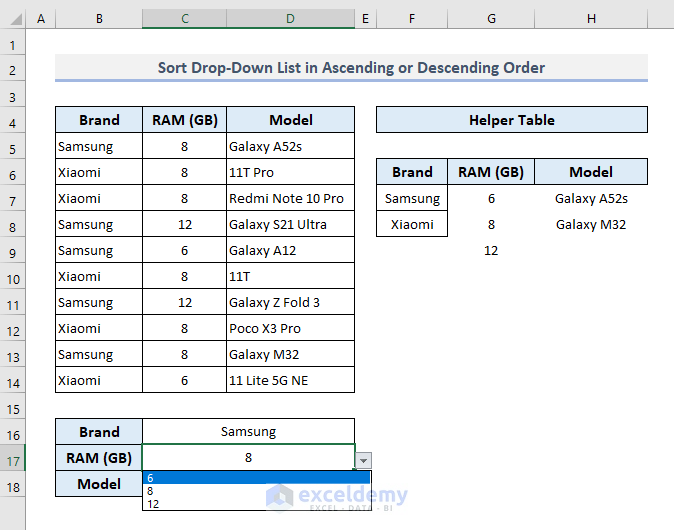This screenshot has height=530, width=674.
Task: Click RAM (GB) header in helper table
Action: coord(491,172)
